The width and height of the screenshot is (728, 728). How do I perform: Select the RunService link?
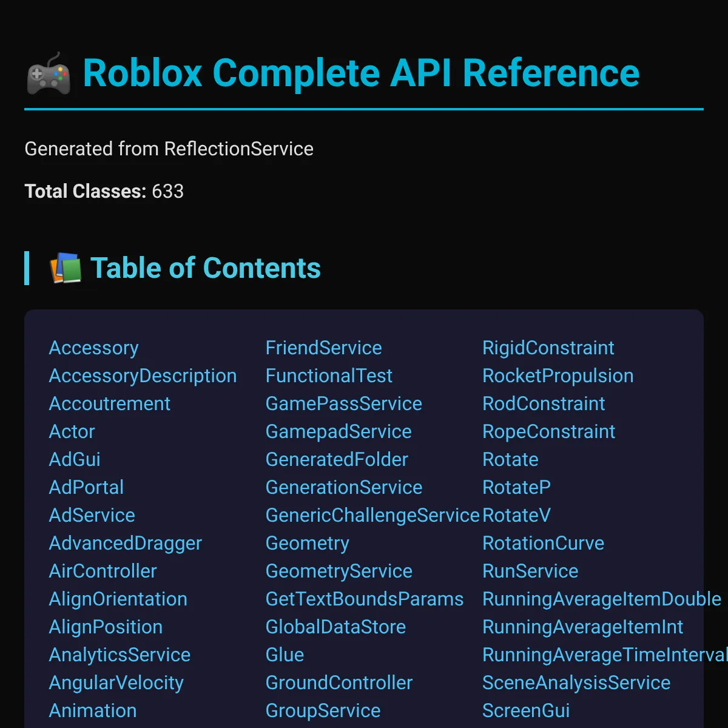pos(530,571)
